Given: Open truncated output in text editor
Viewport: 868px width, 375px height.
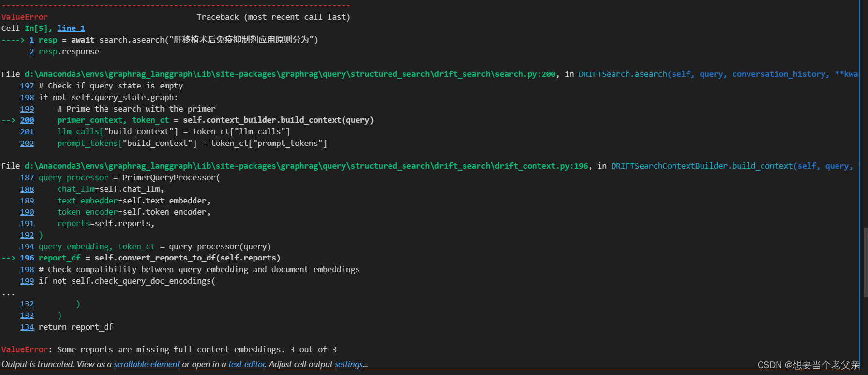Looking at the screenshot, I should click(x=247, y=364).
